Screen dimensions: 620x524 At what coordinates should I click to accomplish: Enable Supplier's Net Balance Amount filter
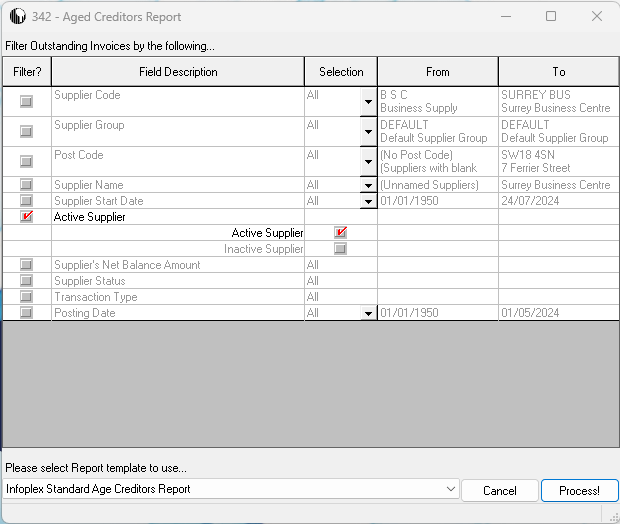coord(26,265)
